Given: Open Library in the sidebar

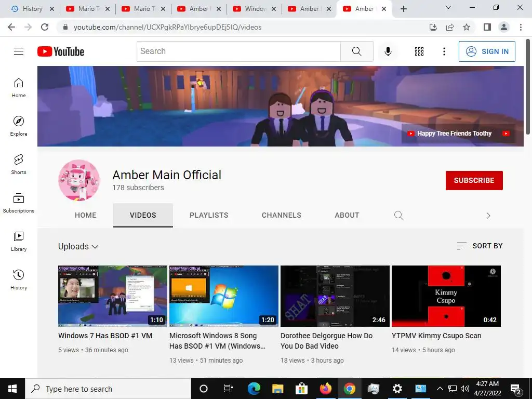Looking at the screenshot, I should coord(19,242).
